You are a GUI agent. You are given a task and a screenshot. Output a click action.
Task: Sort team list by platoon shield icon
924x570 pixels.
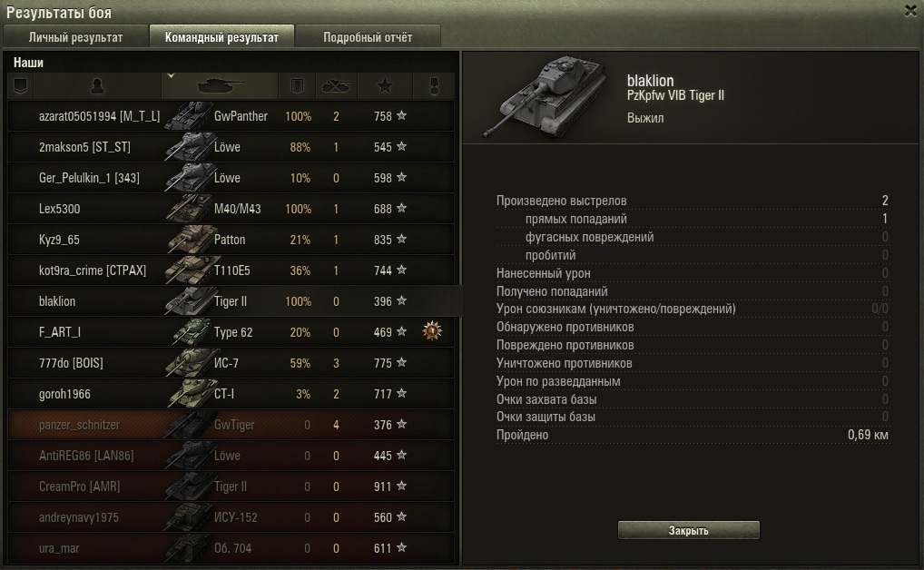click(x=21, y=86)
